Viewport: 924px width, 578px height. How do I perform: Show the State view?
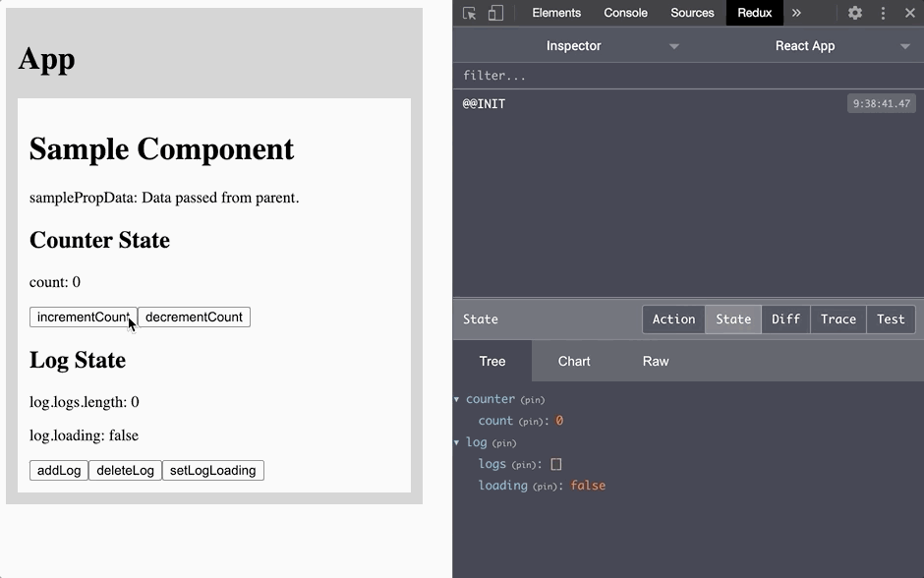733,319
